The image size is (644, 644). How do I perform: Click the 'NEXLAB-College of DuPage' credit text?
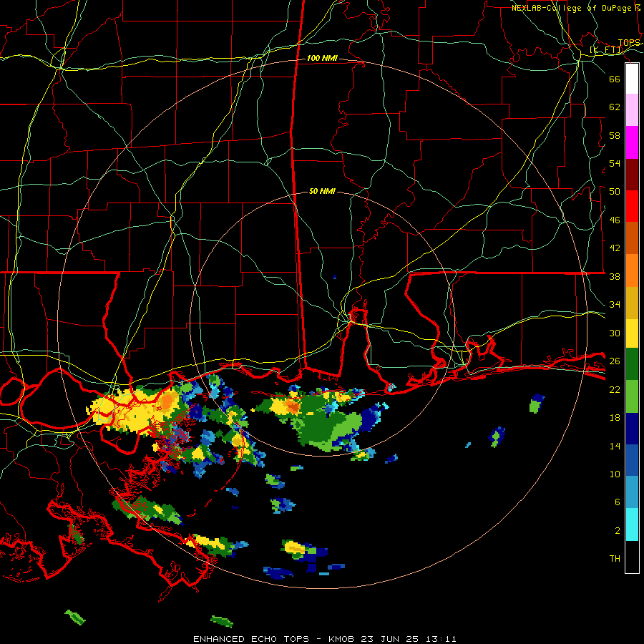(571, 8)
